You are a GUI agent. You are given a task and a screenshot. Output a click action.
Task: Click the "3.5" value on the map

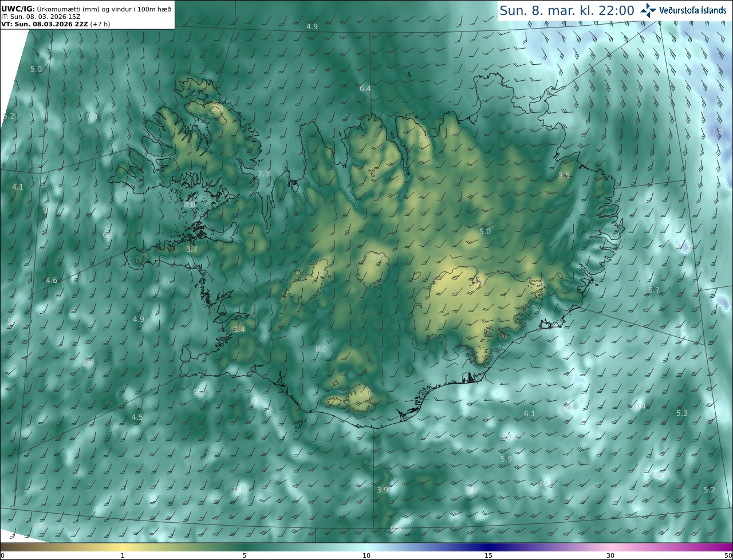click(564, 175)
